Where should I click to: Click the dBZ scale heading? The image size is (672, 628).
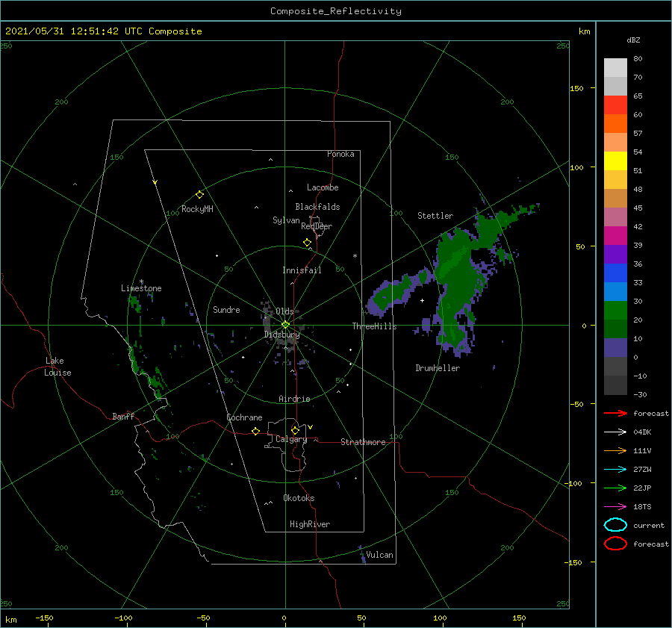click(x=633, y=40)
